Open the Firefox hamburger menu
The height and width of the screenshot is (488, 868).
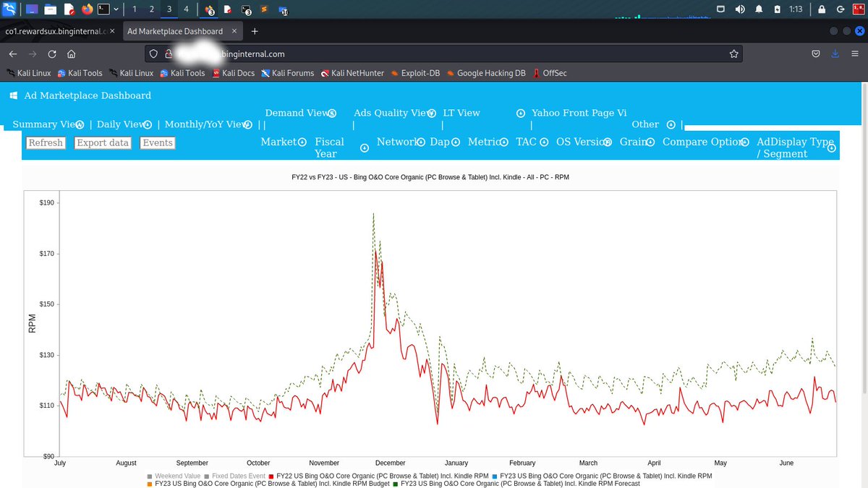coord(854,54)
